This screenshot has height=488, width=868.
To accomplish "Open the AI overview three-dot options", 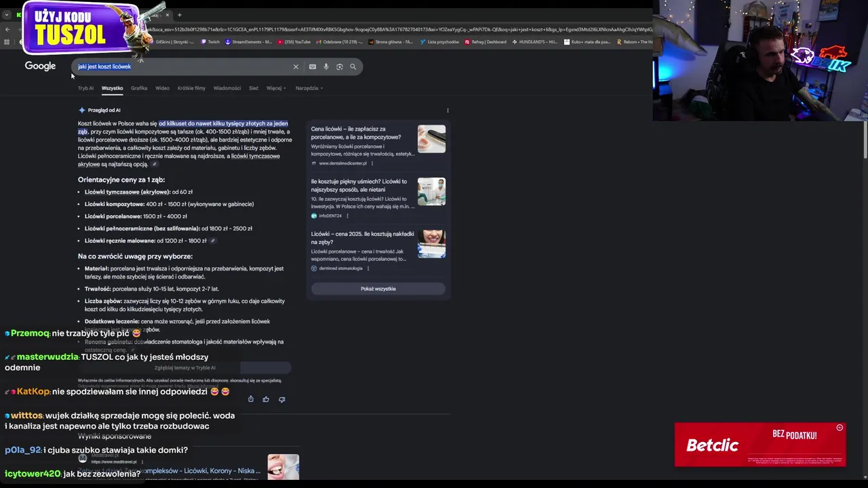I will tap(448, 110).
